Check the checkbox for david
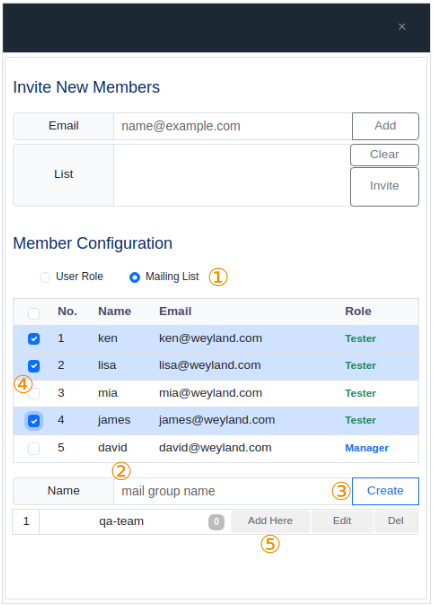 click(34, 448)
